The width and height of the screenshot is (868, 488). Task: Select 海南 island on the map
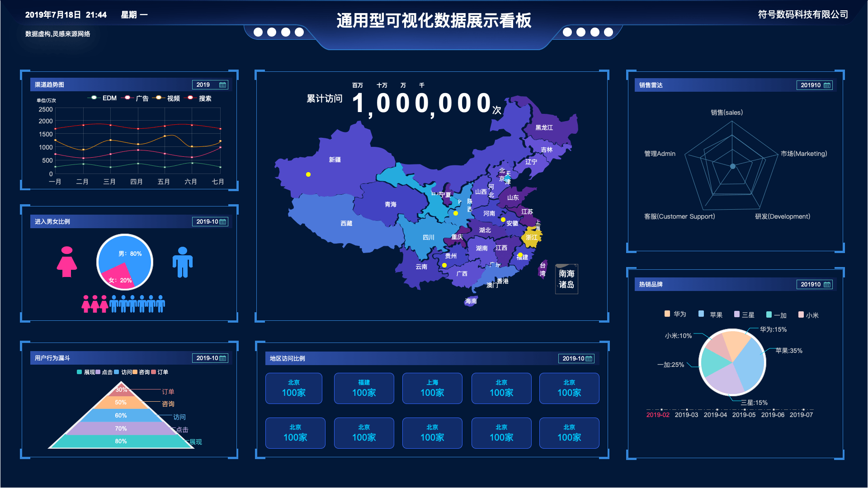coord(471,301)
